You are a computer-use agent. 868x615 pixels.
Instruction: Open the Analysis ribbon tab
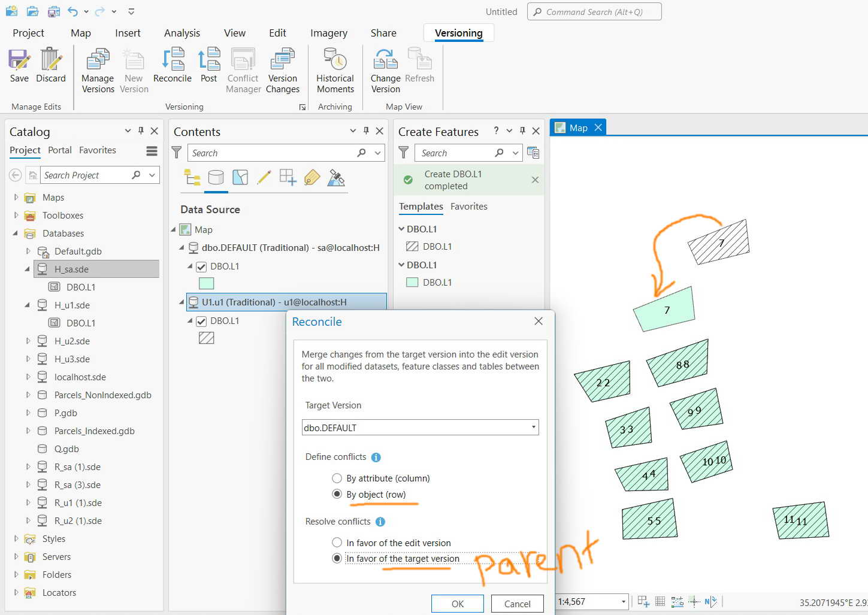[182, 33]
